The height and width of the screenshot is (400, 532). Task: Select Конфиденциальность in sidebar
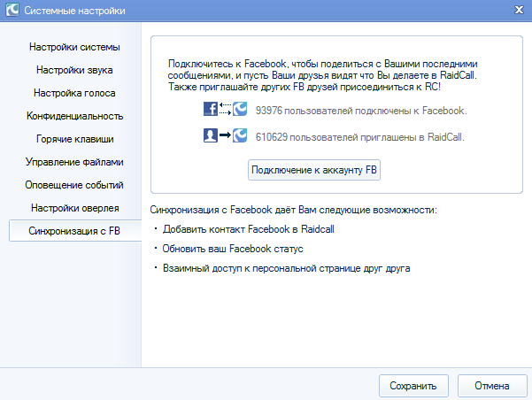[74, 116]
